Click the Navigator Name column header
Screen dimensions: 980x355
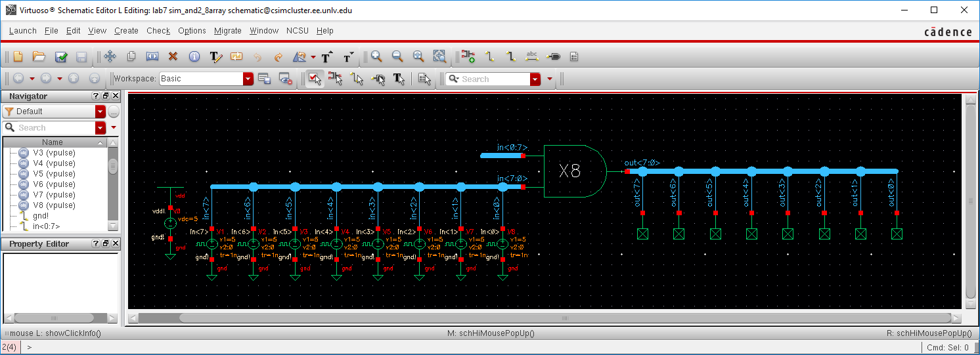pyautogui.click(x=53, y=142)
